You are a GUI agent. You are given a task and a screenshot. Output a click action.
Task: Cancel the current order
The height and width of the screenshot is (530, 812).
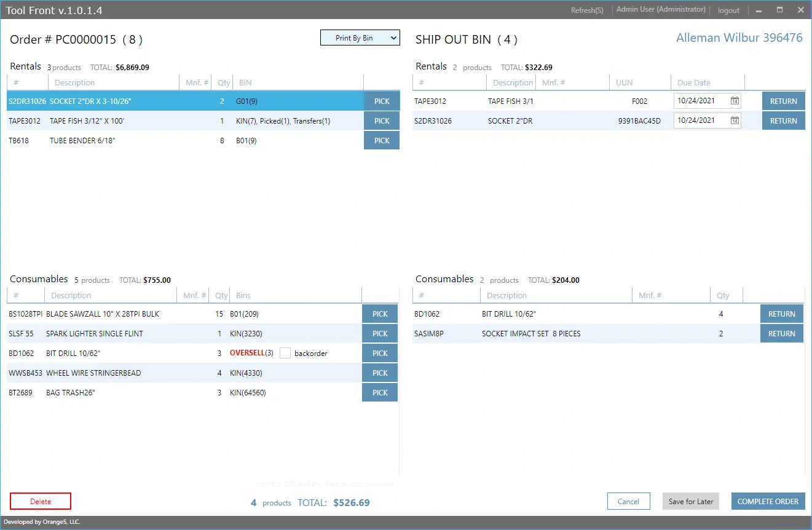coord(628,502)
